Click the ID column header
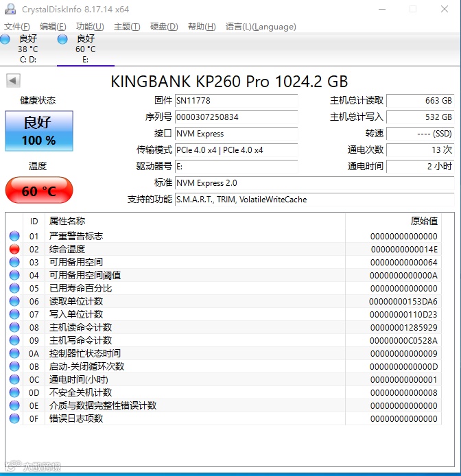461x476 pixels. coord(34,222)
